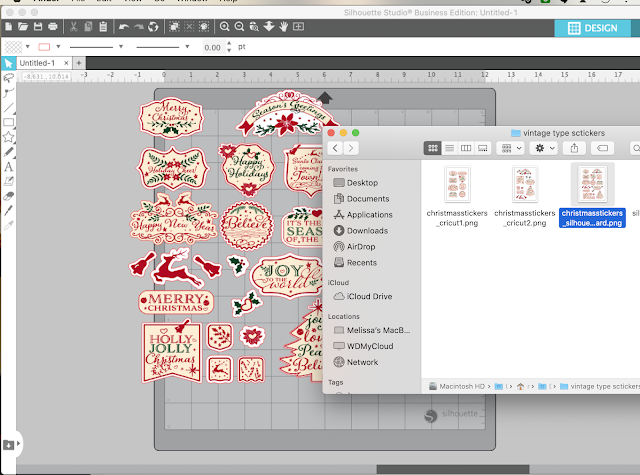Select christmasstickers_cricut1.png thumbnail
Image resolution: width=640 pixels, height=475 pixels.
pyautogui.click(x=457, y=184)
